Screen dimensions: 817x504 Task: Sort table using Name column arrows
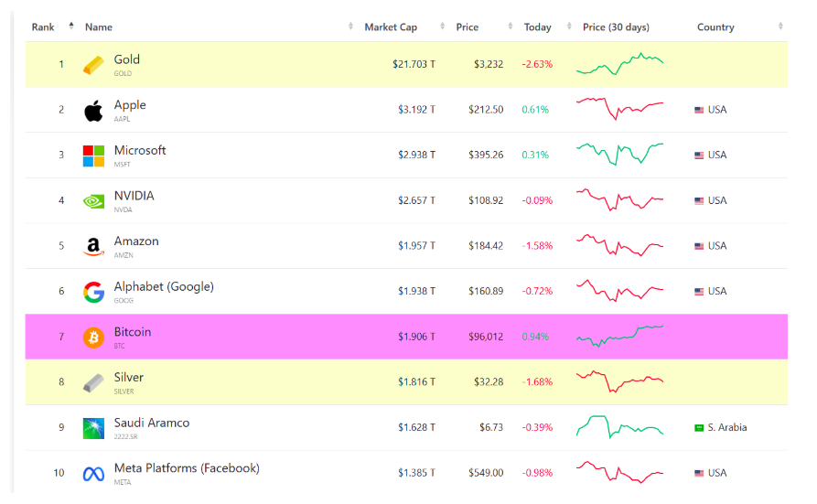click(x=350, y=26)
